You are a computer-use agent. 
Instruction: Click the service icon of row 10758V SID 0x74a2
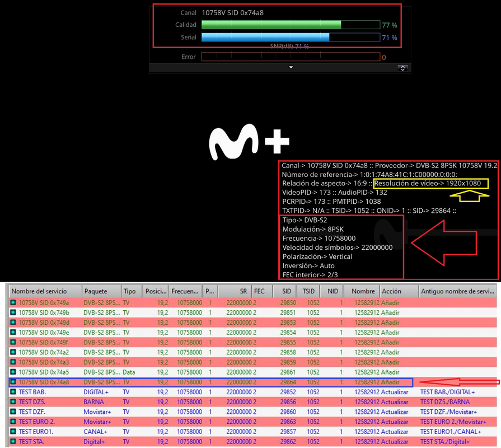[x=13, y=352]
